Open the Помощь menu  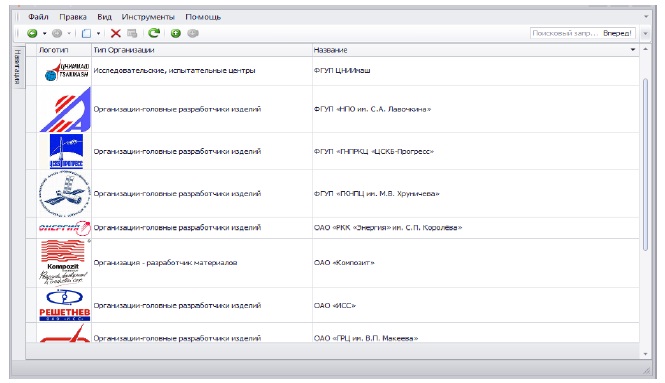(203, 17)
